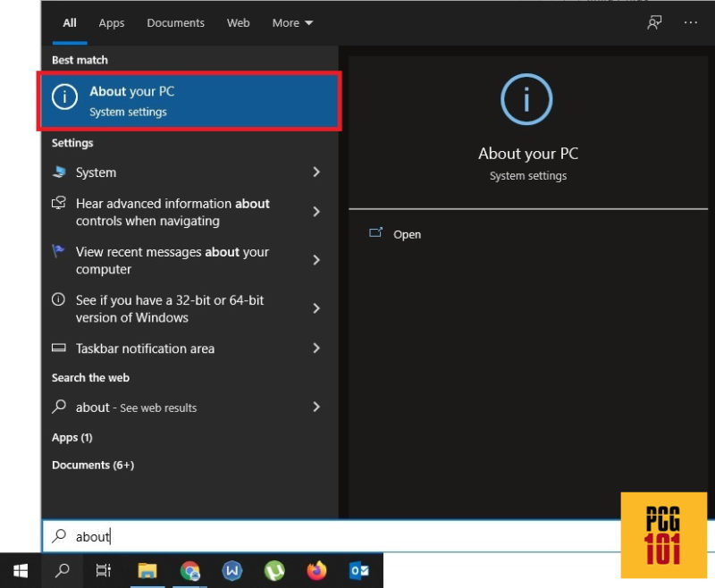Expand the Taskbar notification area result
The height and width of the screenshot is (588, 715).
pos(317,349)
